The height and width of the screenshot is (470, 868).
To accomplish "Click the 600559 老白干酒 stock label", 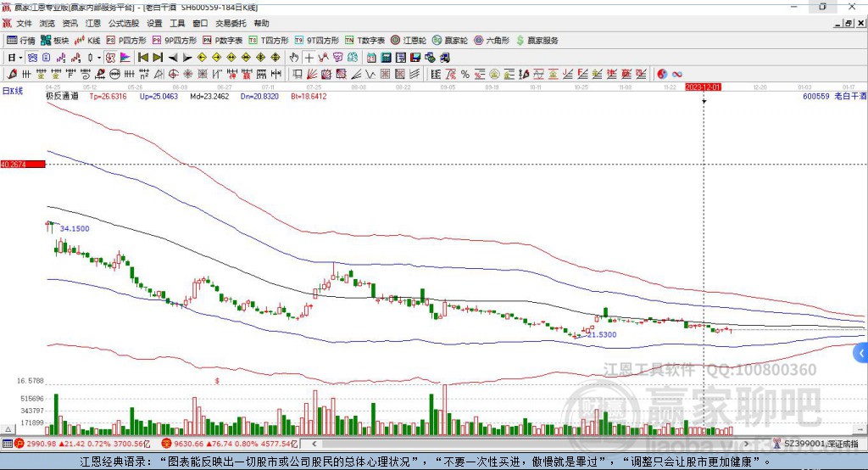I will (834, 96).
